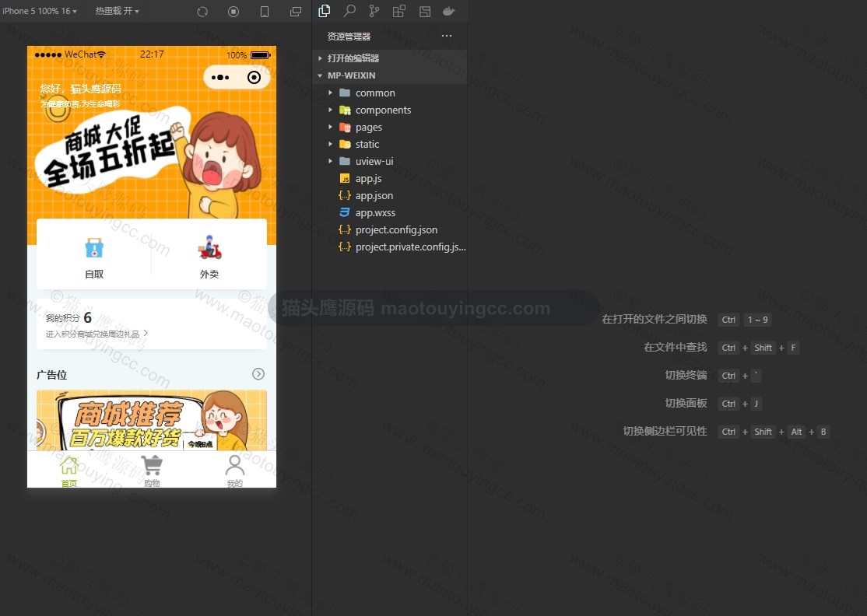Expand the components folder arrow
This screenshot has height=616, width=867.
[331, 110]
